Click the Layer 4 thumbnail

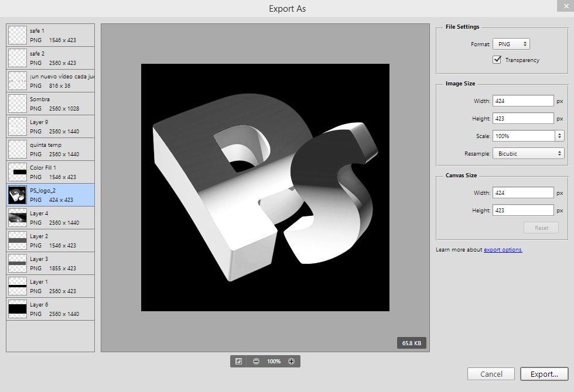tap(18, 218)
